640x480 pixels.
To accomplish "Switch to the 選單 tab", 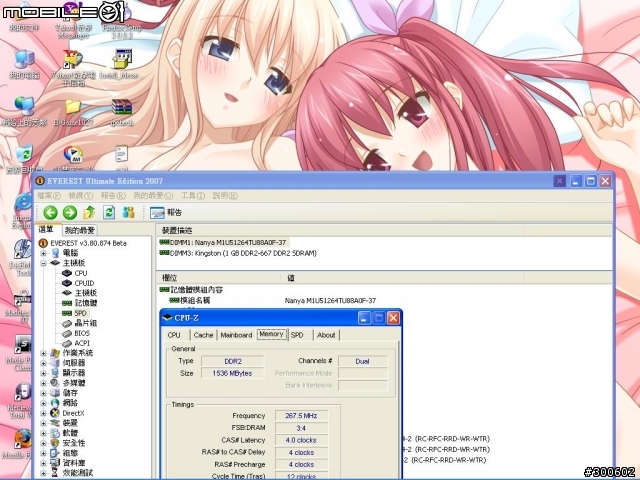I will [47, 230].
